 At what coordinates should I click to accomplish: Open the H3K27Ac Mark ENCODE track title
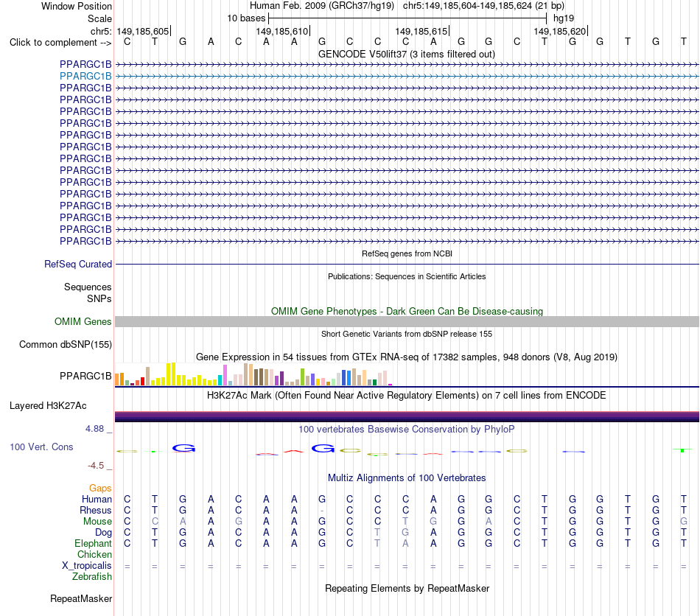coord(407,396)
